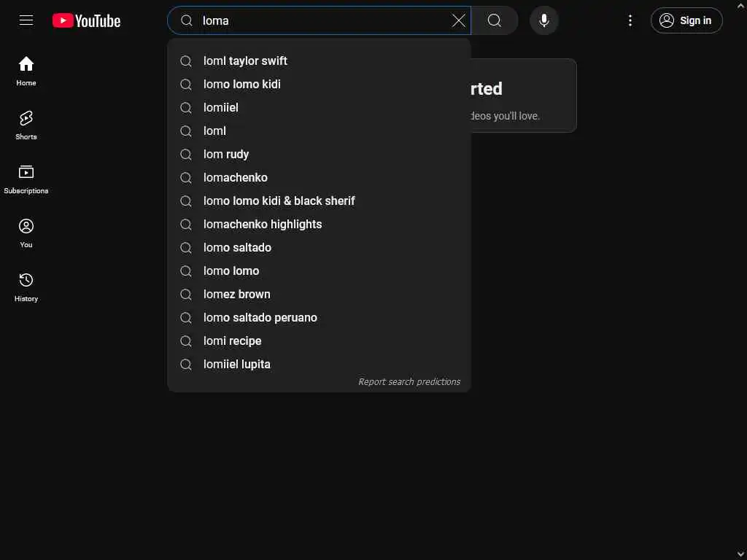Select suggestion 'lom rudy'

320,155
